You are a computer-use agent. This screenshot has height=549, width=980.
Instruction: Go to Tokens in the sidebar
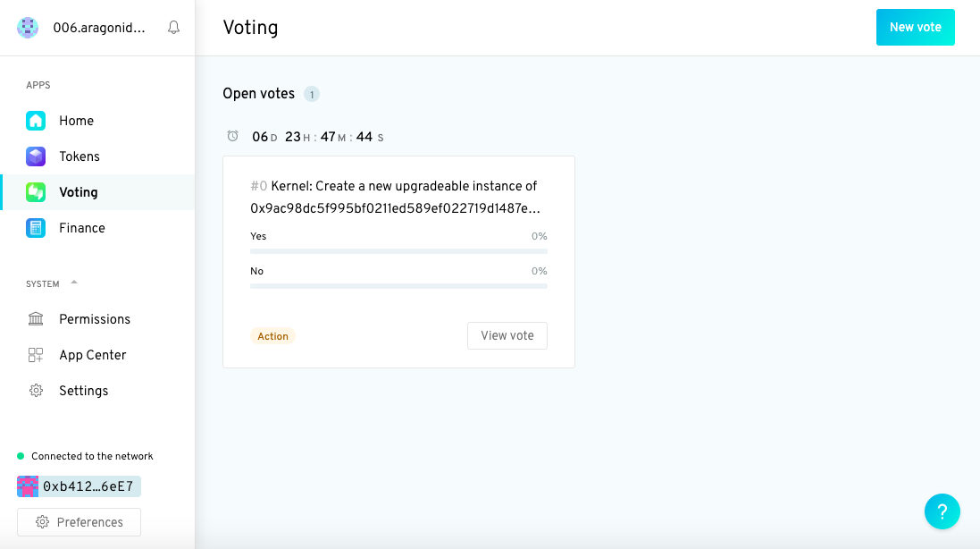(x=80, y=156)
